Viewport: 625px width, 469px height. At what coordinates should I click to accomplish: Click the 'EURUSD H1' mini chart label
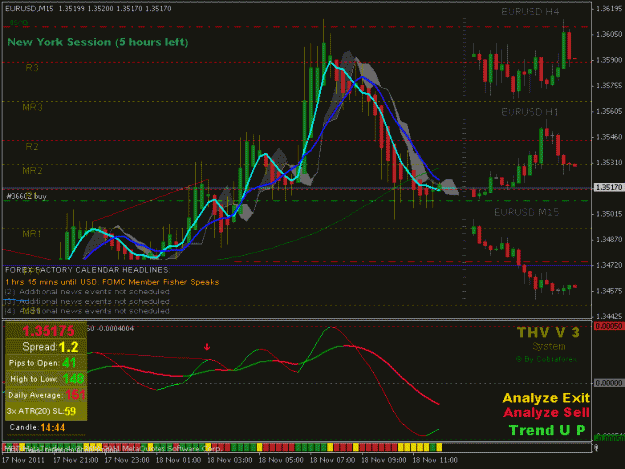point(530,112)
